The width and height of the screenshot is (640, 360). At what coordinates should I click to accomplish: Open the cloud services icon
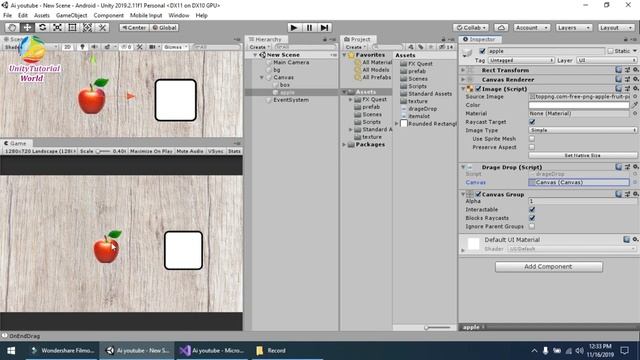(x=501, y=27)
